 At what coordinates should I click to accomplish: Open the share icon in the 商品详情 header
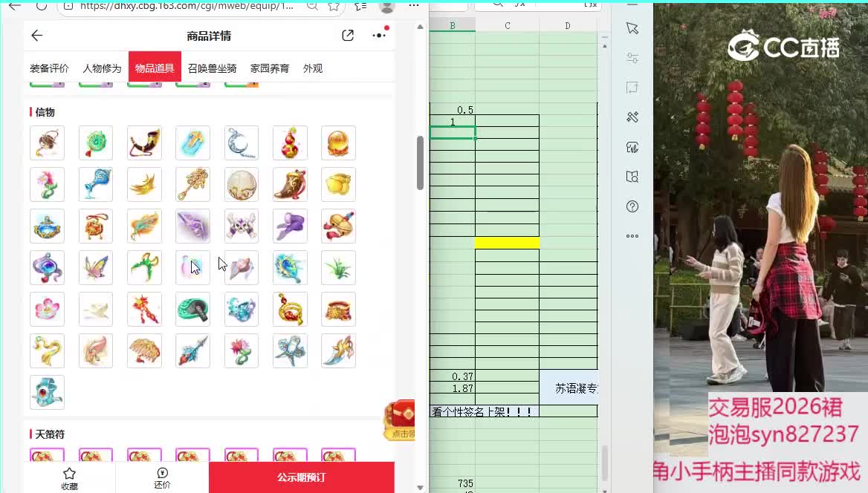point(348,36)
